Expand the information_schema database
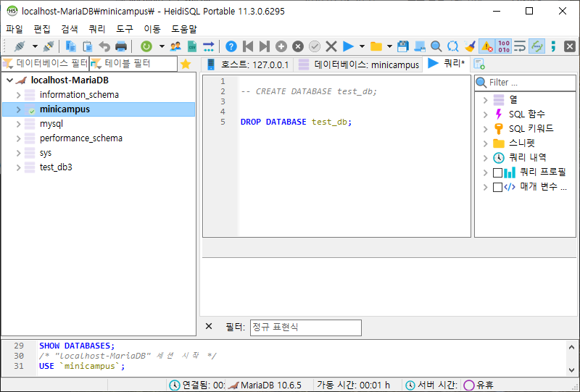This screenshot has width=580, height=392. tap(19, 95)
